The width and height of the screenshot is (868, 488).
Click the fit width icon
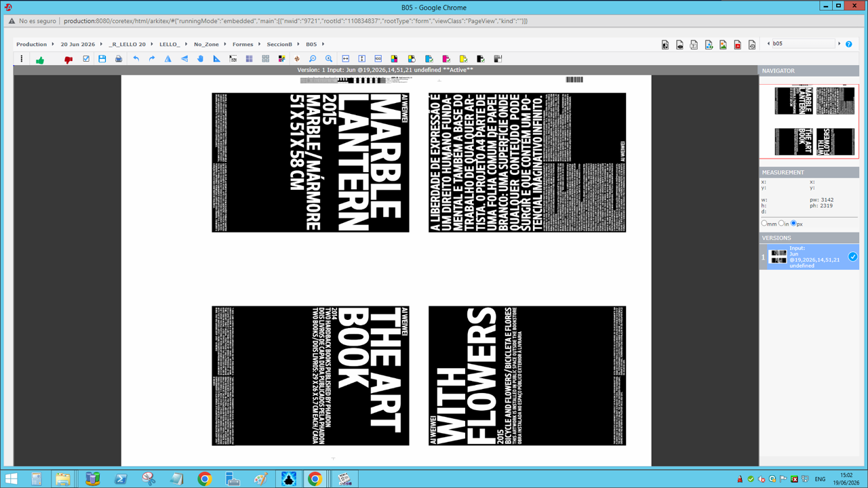[x=346, y=59]
